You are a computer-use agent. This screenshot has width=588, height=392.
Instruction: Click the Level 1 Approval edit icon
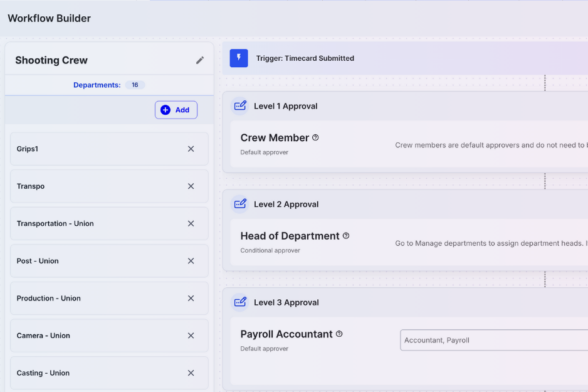point(239,106)
